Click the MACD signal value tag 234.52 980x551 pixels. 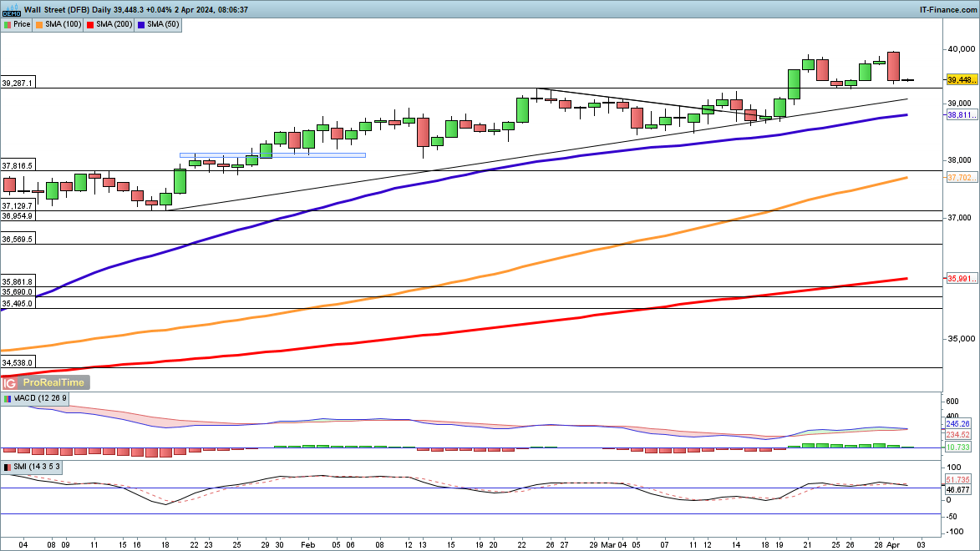pos(958,435)
